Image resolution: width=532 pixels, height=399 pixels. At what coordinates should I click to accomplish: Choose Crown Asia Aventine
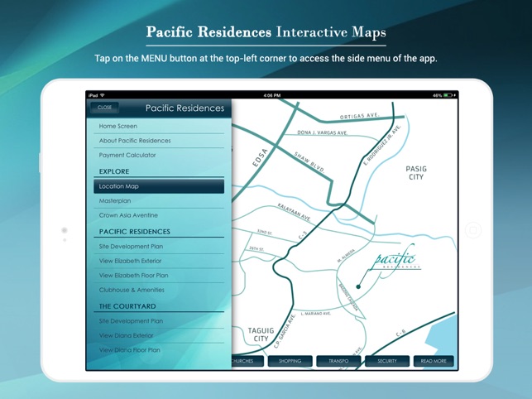[159, 215]
